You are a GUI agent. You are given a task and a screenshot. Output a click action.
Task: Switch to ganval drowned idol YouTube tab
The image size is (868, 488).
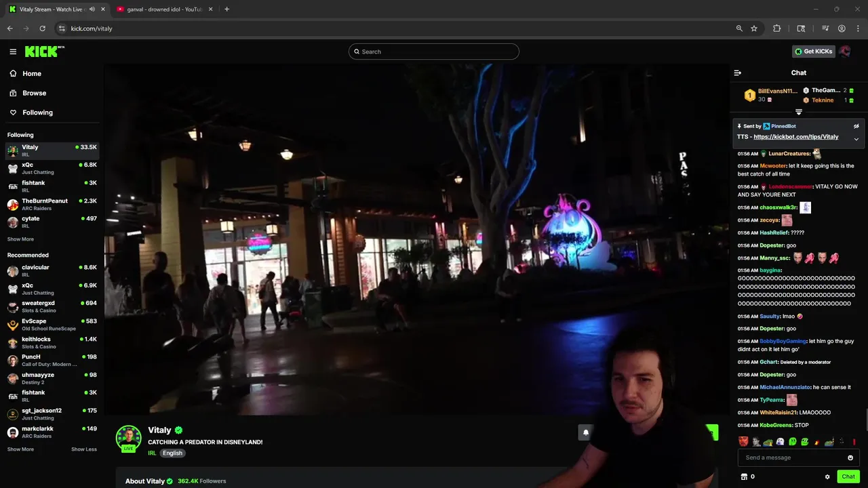pyautogui.click(x=165, y=9)
